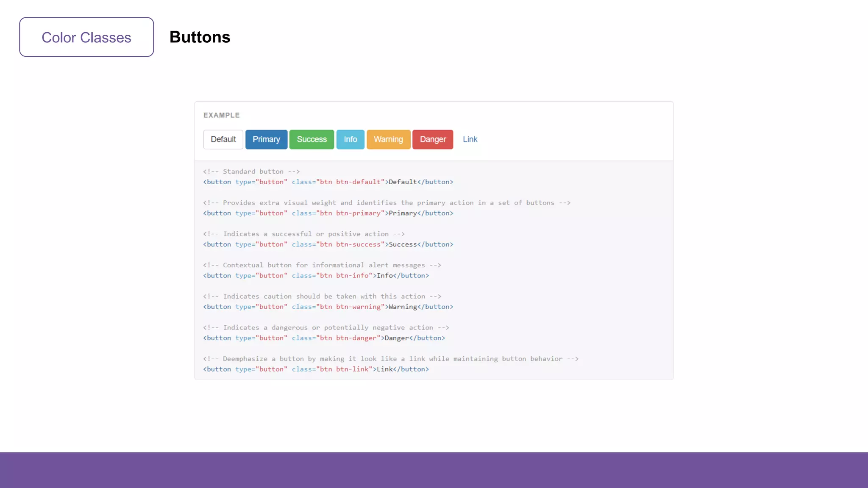Click the Buttons heading text

(x=200, y=37)
